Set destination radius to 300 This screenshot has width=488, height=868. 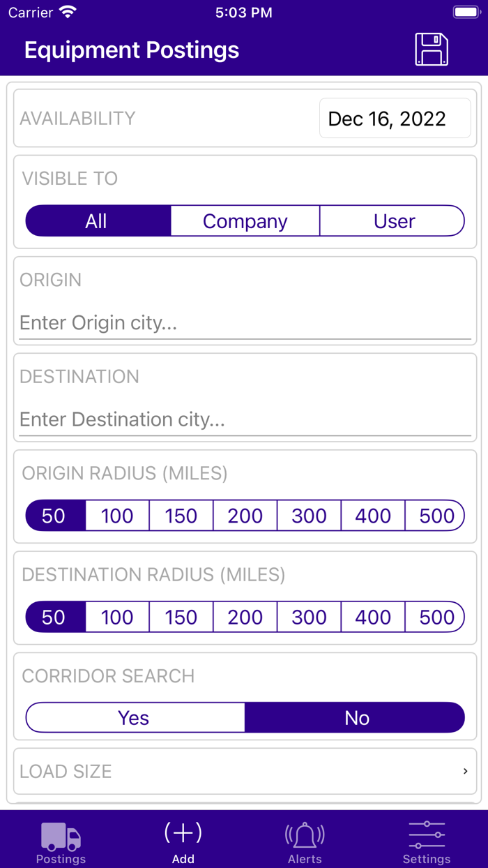click(x=308, y=617)
